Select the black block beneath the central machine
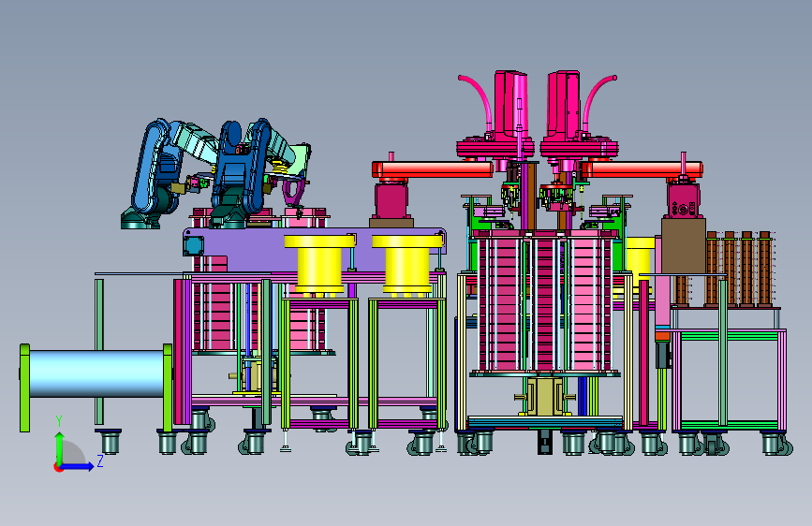This screenshot has height=526, width=812. pyautogui.click(x=544, y=442)
